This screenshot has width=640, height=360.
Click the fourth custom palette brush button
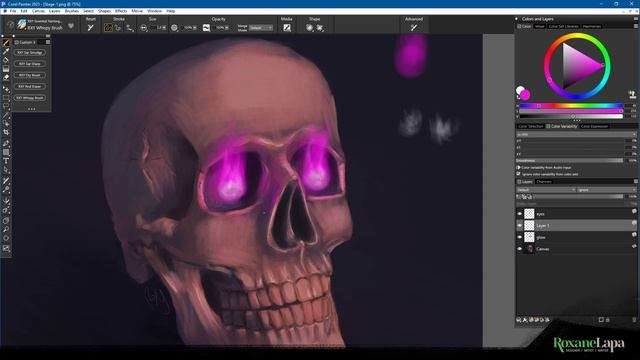pyautogui.click(x=30, y=87)
